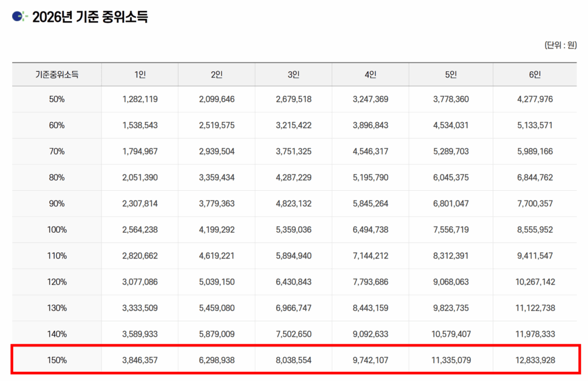The image size is (588, 381).
Task: Select the 150% row label
Action: pyautogui.click(x=57, y=360)
